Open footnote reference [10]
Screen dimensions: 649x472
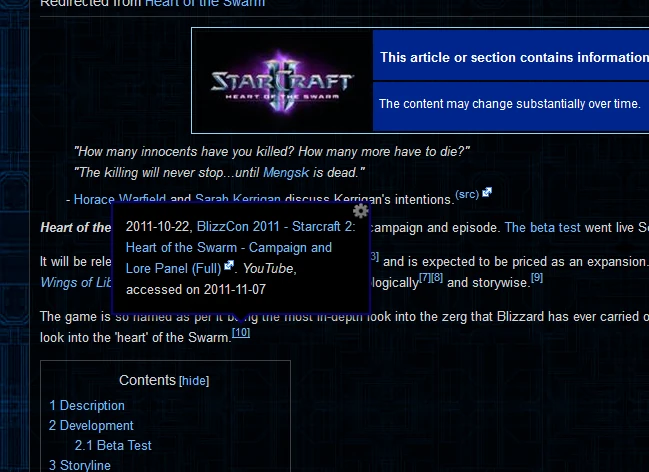click(241, 332)
